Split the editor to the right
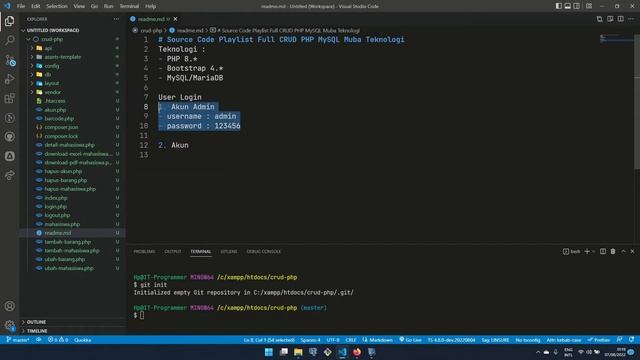Screen dimensions: 640x360 point(620,19)
